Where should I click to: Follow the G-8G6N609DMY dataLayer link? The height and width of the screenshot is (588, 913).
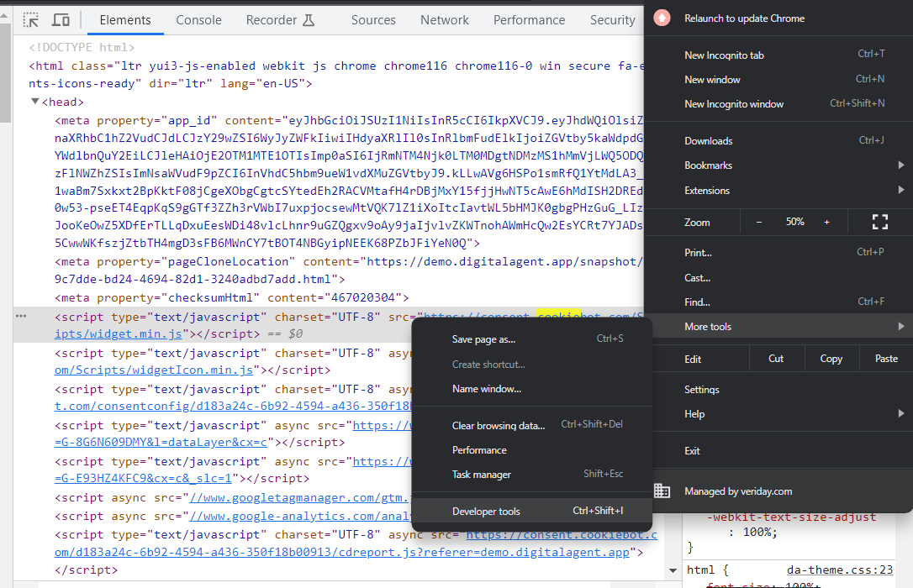click(161, 442)
